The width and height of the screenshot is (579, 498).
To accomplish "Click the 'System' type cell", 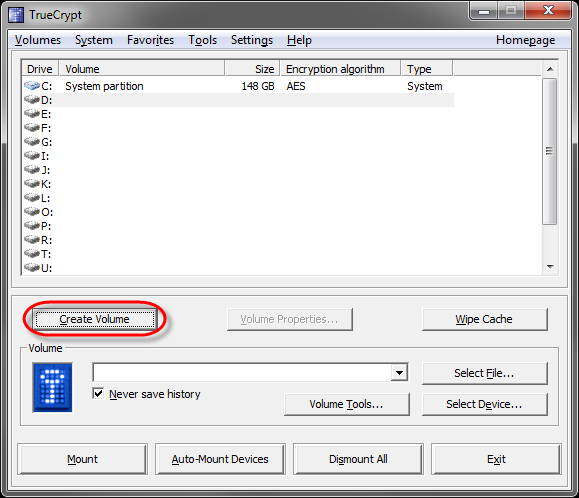I will (x=425, y=86).
